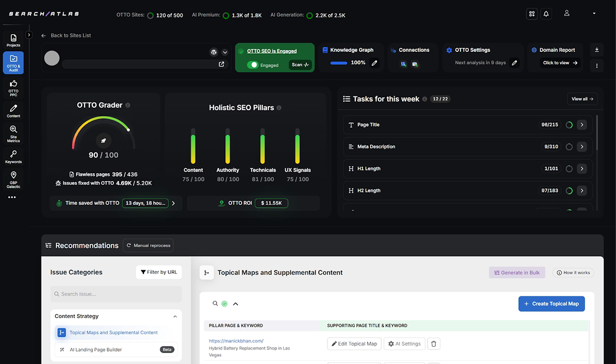Viewport: 616px width, 364px height.
Task: Collapse the table with caret-up icon
Action: (x=236, y=304)
